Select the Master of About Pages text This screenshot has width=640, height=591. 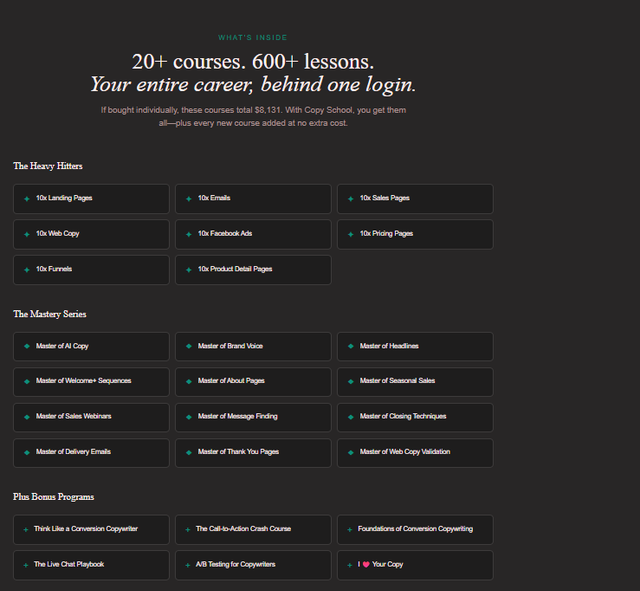pyautogui.click(x=231, y=381)
